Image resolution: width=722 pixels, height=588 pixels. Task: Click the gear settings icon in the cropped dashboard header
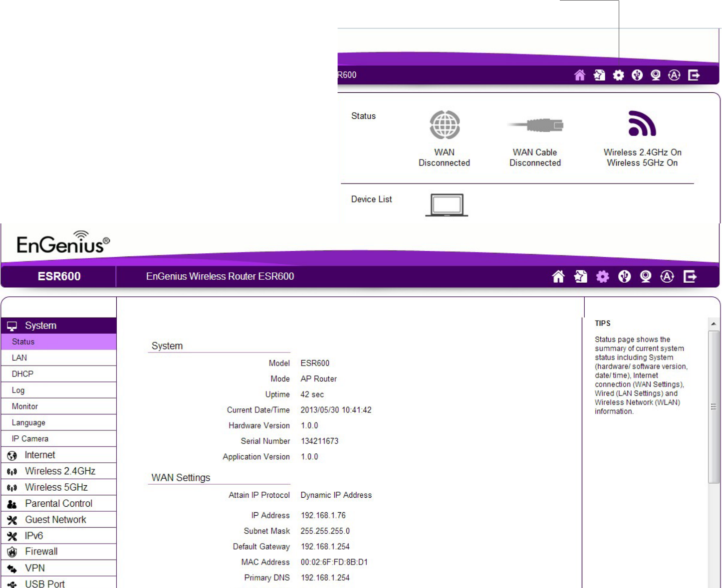(x=619, y=75)
